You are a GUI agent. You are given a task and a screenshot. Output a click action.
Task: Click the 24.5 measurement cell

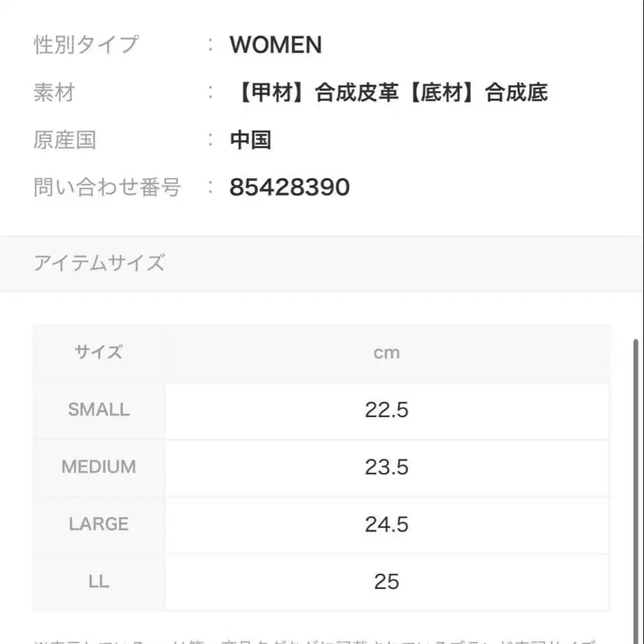click(386, 525)
